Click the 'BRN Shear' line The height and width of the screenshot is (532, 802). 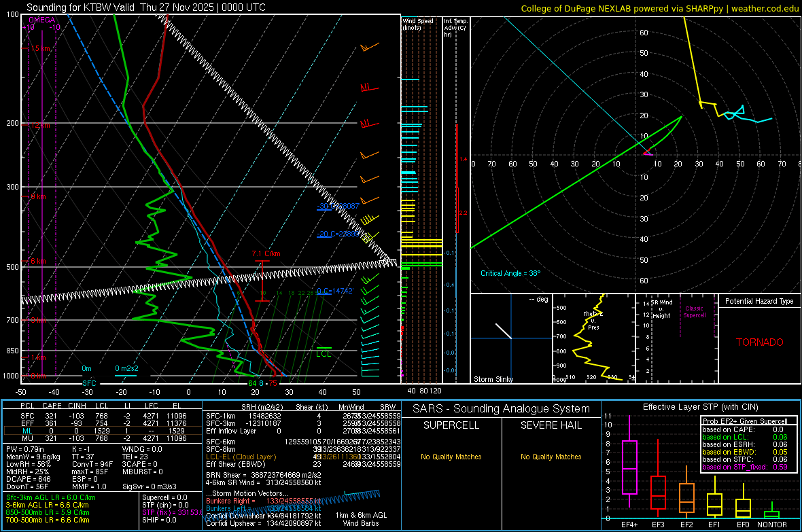tap(264, 475)
